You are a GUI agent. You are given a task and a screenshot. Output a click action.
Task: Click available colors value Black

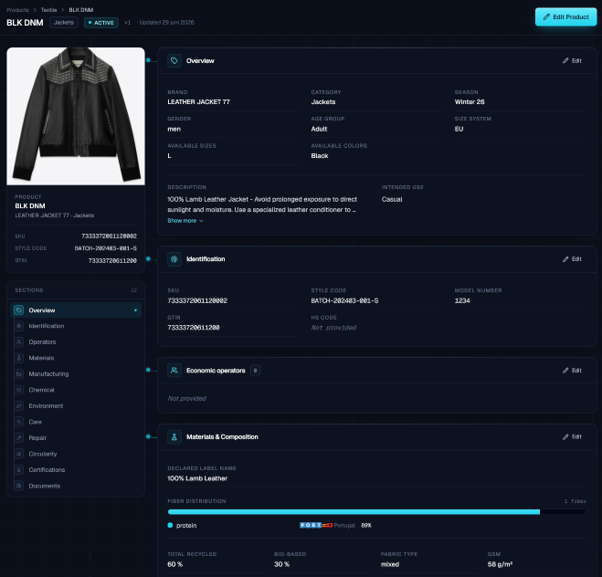point(319,155)
